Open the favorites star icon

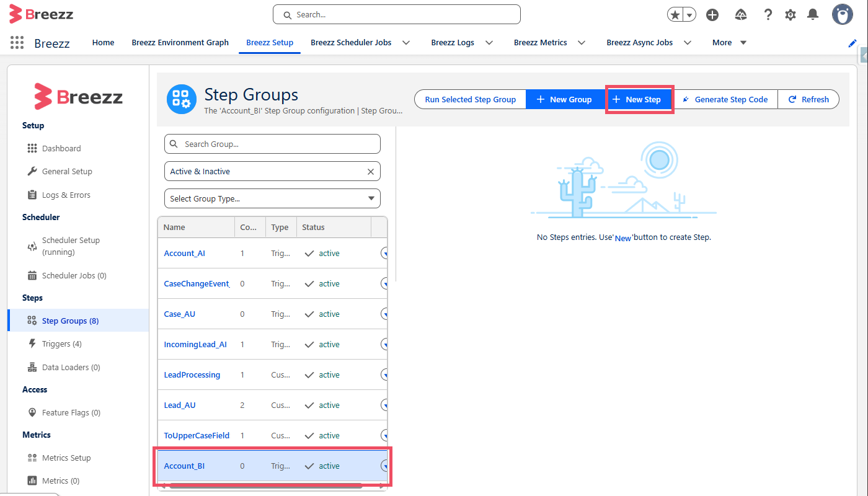pyautogui.click(x=675, y=15)
